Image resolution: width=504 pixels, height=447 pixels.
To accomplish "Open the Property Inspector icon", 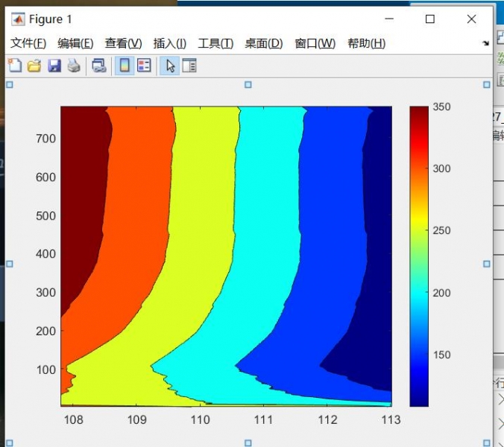I will [189, 66].
